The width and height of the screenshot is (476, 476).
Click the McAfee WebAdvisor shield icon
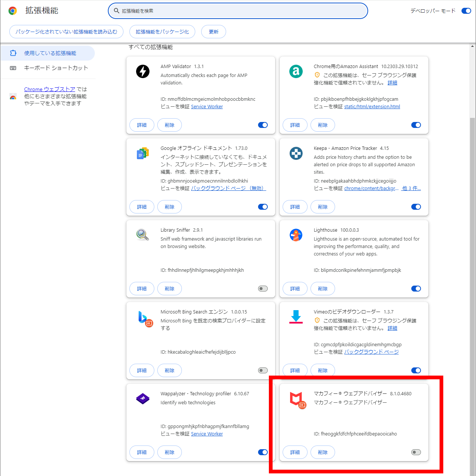[298, 400]
